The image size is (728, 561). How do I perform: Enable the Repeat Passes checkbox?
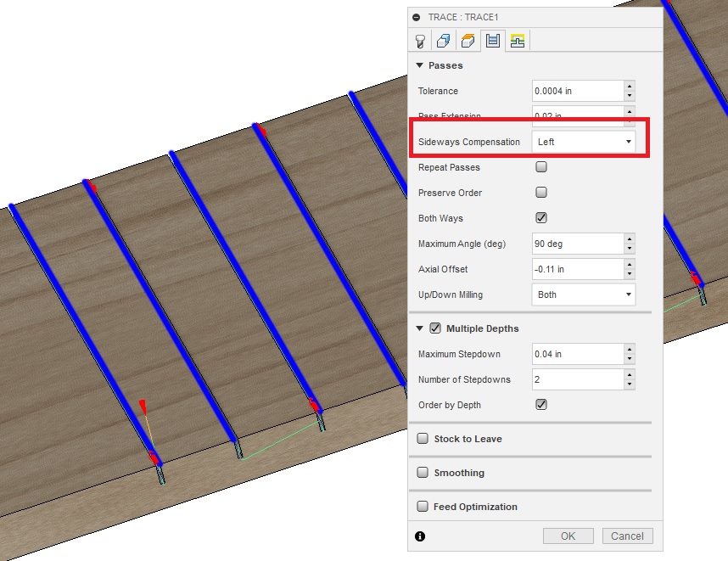click(x=541, y=166)
